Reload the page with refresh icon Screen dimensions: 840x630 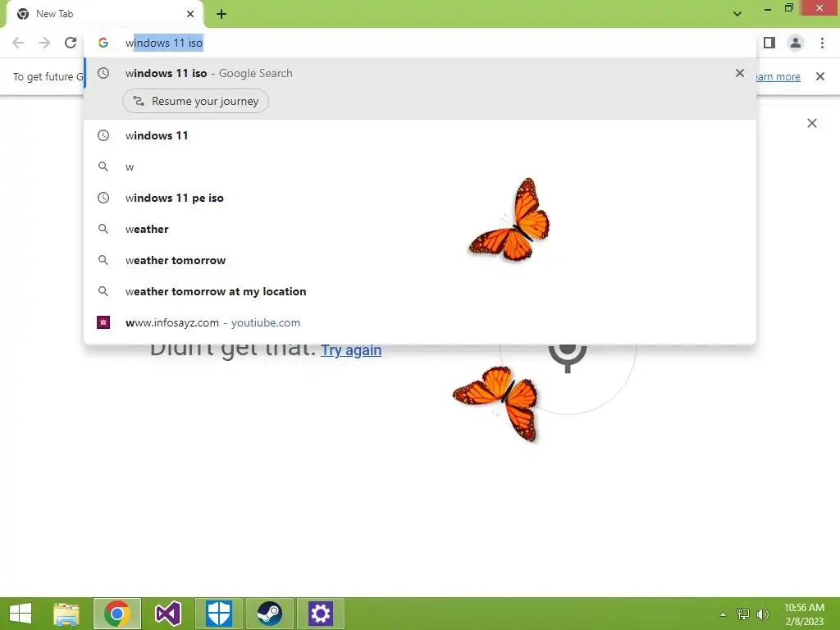point(71,43)
